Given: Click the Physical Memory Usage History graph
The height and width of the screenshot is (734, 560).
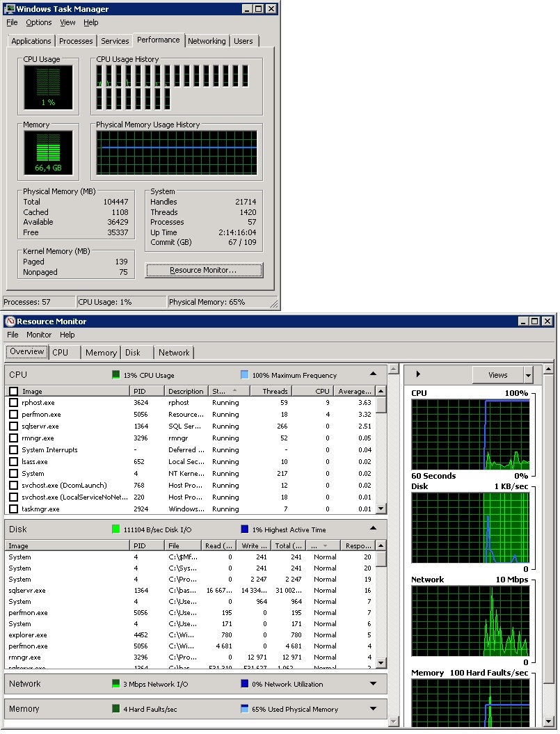Looking at the screenshot, I should pyautogui.click(x=177, y=152).
